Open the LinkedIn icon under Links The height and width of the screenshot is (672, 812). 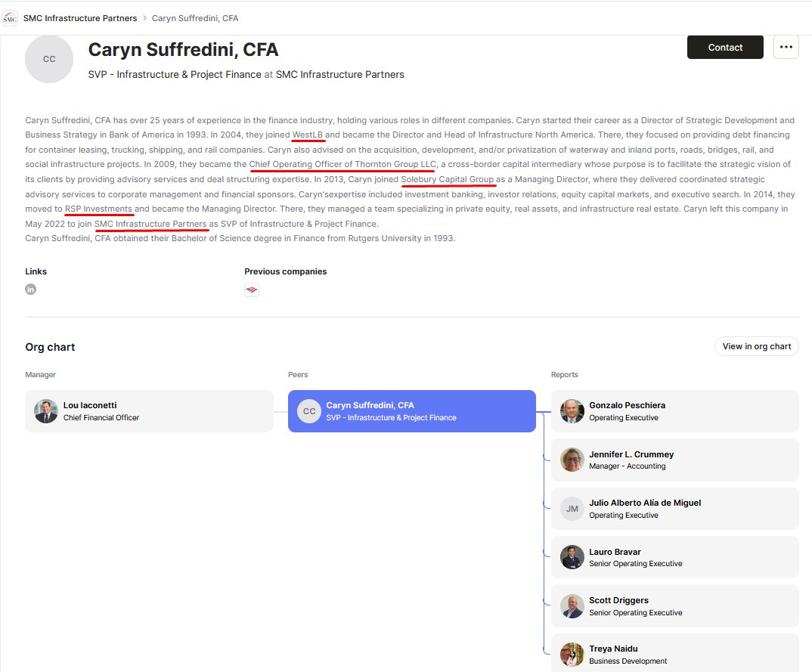pyautogui.click(x=30, y=290)
